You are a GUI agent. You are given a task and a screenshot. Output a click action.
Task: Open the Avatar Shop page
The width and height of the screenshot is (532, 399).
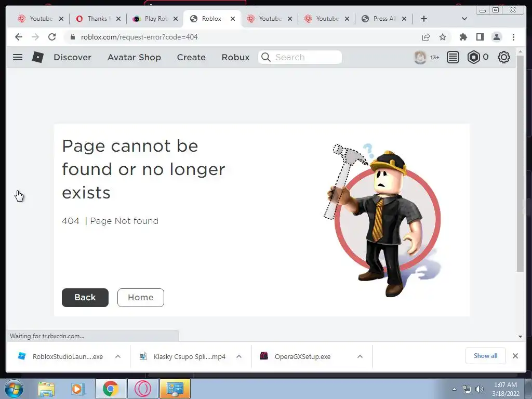(134, 57)
